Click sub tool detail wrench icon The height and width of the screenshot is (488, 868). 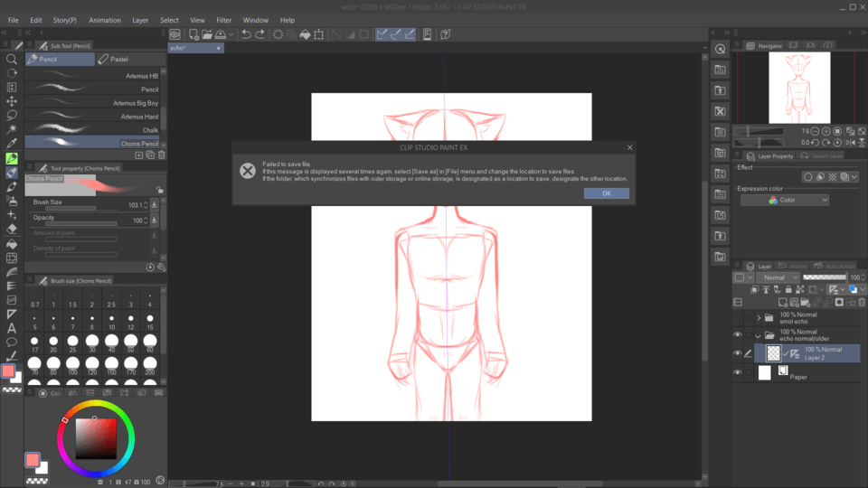(x=162, y=267)
